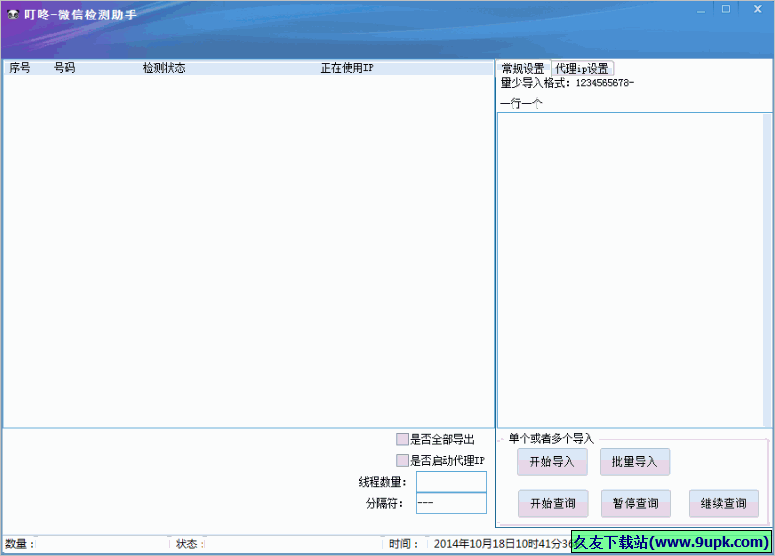Enable the 是否全部导出 checkbox

[x=402, y=439]
